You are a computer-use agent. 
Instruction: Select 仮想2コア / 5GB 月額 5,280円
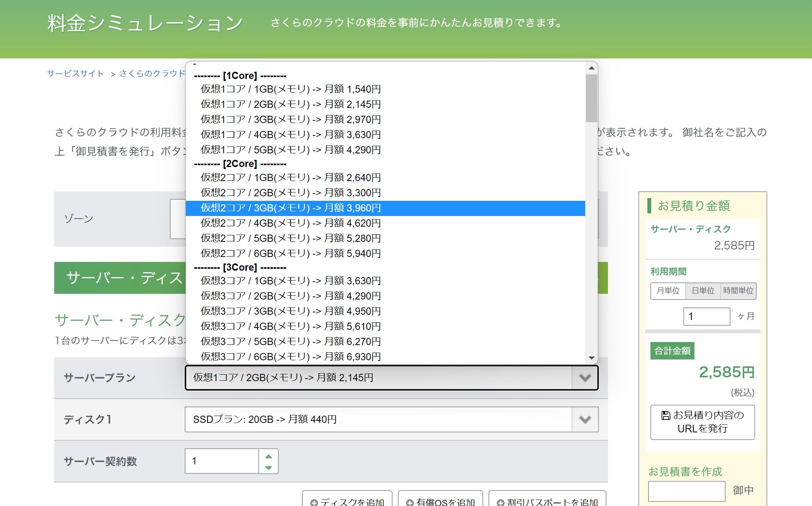coord(385,238)
